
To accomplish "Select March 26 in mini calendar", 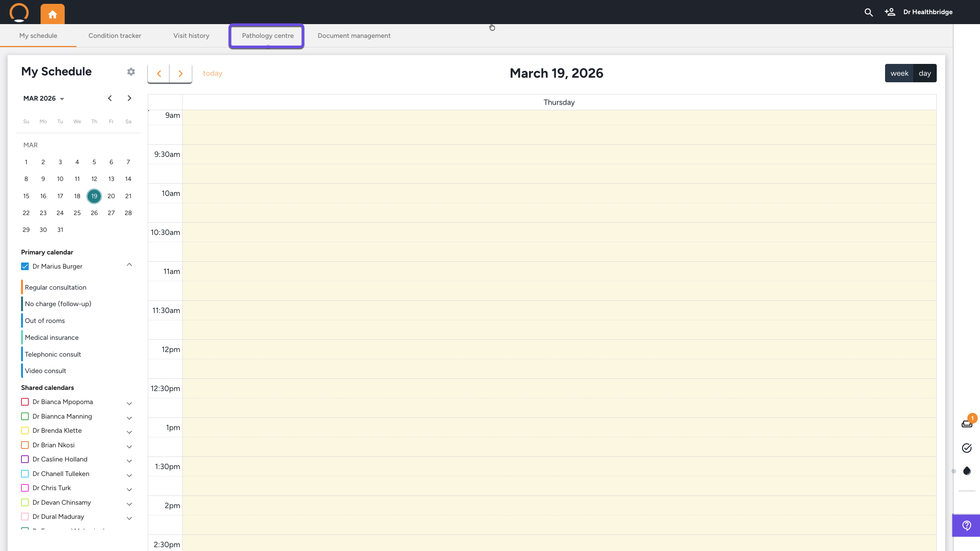I will click(94, 213).
